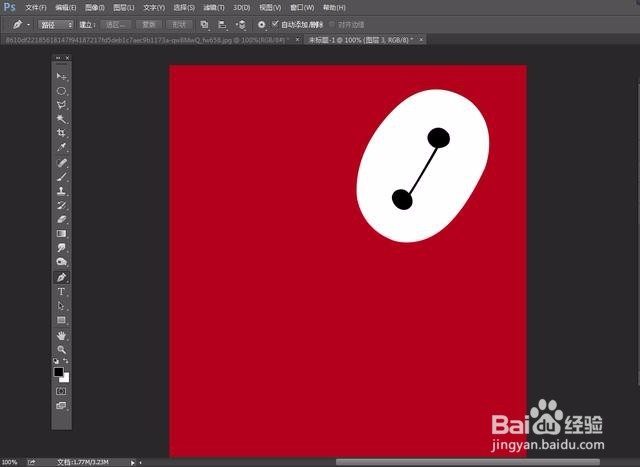The height and width of the screenshot is (467, 640).
Task: Select the Gradient tool
Action: click(62, 234)
